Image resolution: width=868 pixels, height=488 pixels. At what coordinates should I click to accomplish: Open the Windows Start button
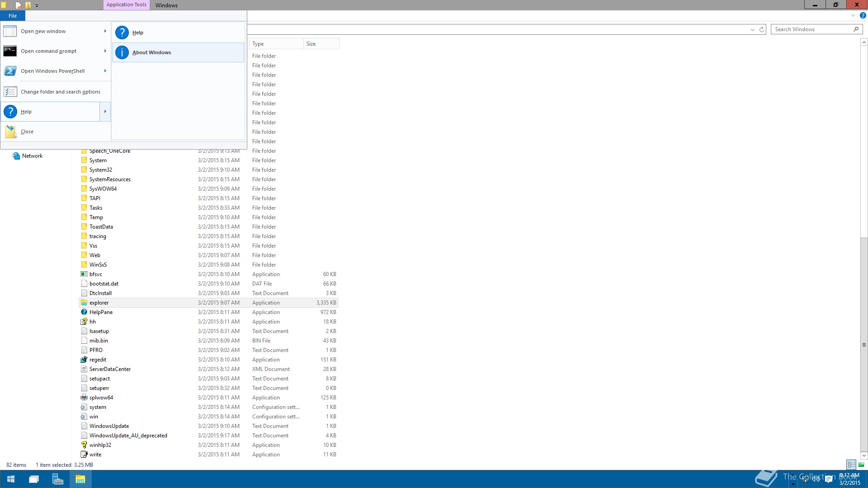pyautogui.click(x=11, y=479)
